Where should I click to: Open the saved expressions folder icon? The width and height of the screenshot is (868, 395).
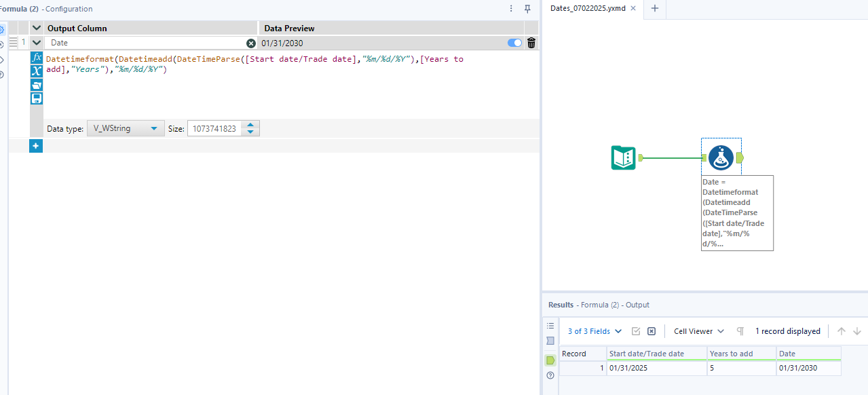(36, 84)
